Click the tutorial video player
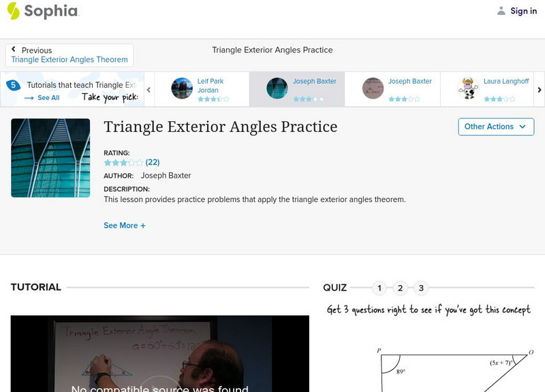This screenshot has width=545, height=392. (x=160, y=353)
